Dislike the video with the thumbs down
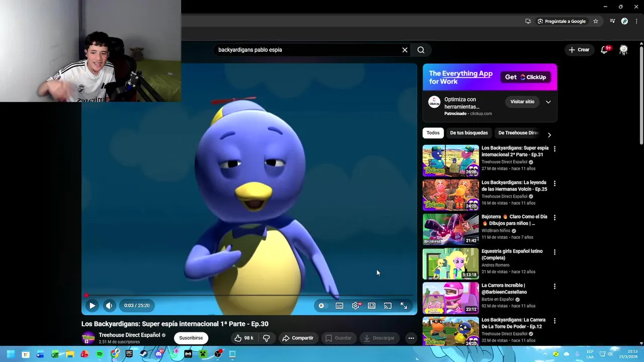Image resolution: width=644 pixels, height=362 pixels. (x=267, y=338)
